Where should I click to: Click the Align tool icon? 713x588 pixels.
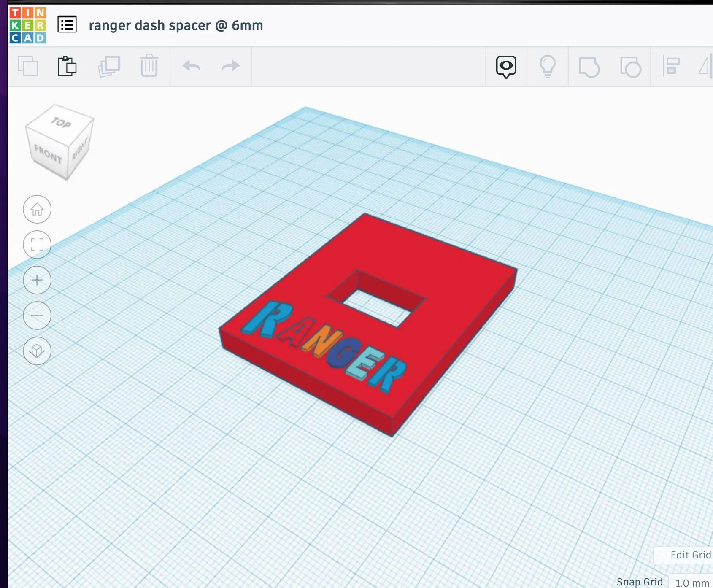coord(671,66)
